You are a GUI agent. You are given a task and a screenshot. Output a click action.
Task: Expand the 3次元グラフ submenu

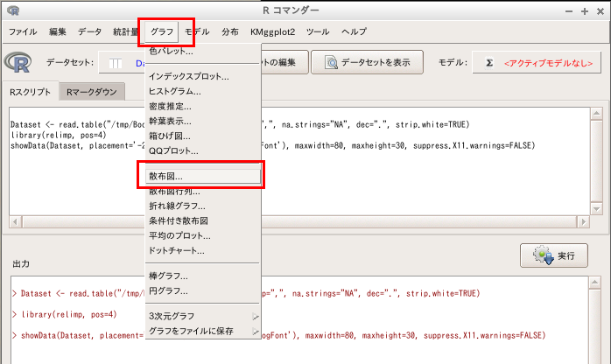(x=202, y=316)
